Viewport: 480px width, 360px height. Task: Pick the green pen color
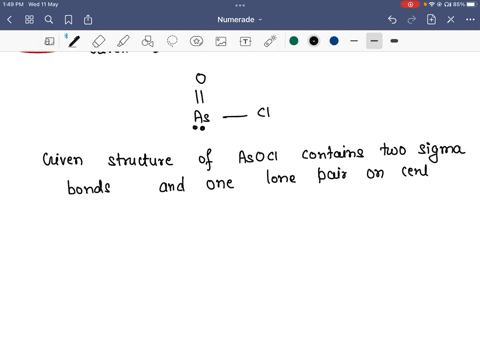(294, 41)
